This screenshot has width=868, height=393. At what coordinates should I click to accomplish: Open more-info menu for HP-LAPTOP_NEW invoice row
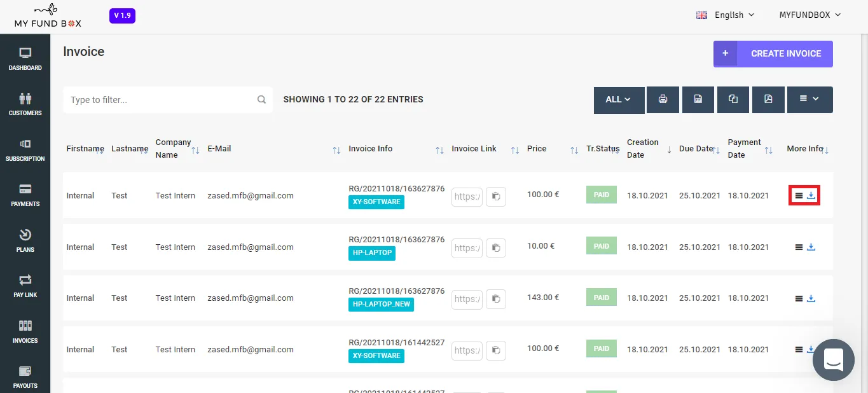tap(799, 298)
